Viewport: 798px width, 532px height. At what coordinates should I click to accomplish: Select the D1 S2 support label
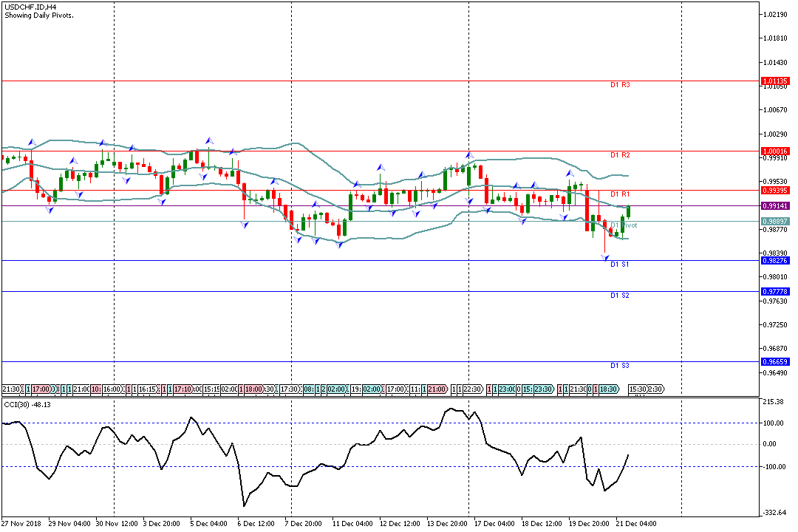(620, 296)
